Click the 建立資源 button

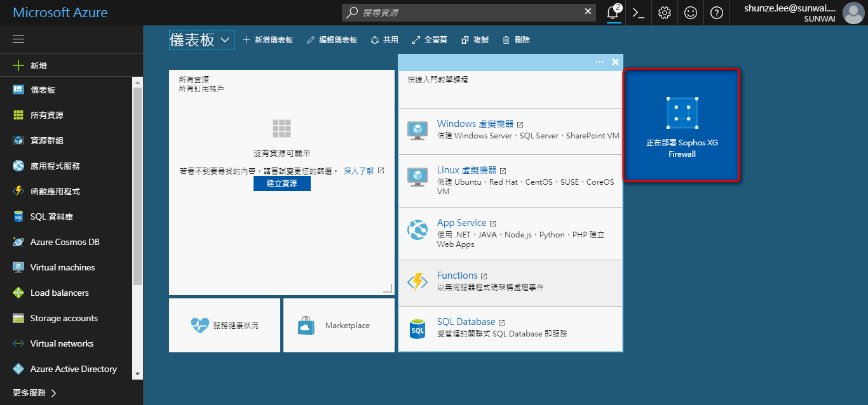pyautogui.click(x=281, y=183)
